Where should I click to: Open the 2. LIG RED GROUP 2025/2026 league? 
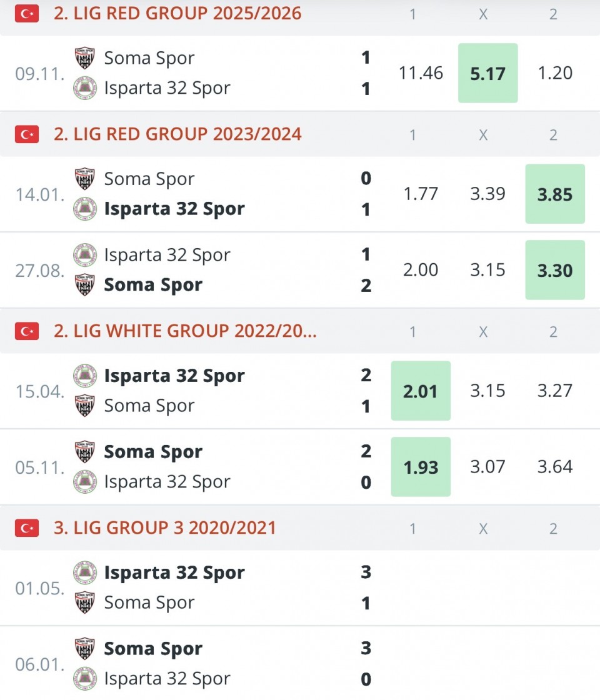pos(177,13)
